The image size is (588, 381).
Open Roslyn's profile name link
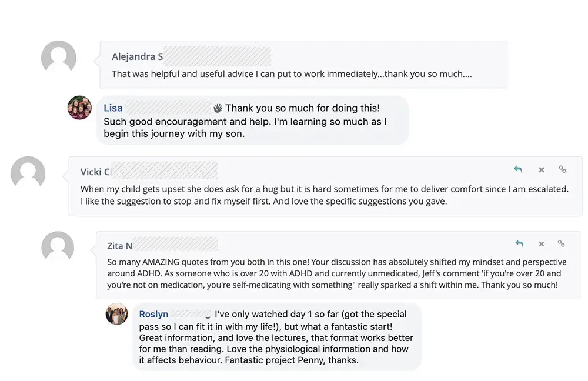[x=153, y=314]
